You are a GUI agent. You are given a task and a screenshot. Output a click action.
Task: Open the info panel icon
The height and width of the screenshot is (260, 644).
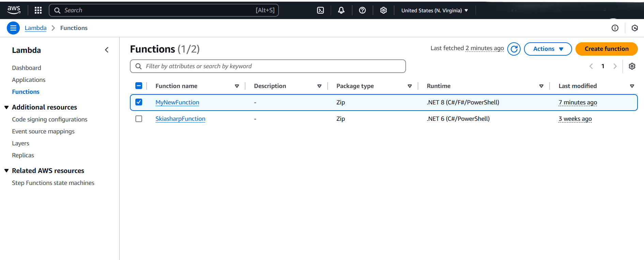coord(615,28)
